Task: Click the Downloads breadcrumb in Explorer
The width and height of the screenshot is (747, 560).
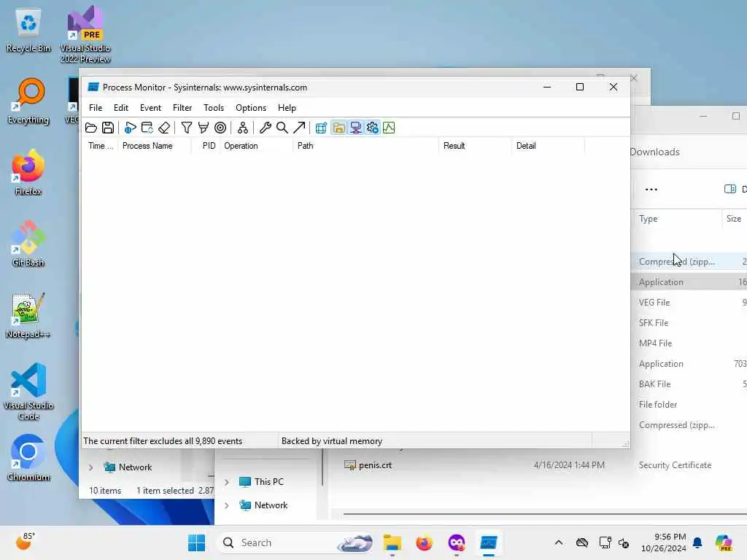Action: coord(654,152)
